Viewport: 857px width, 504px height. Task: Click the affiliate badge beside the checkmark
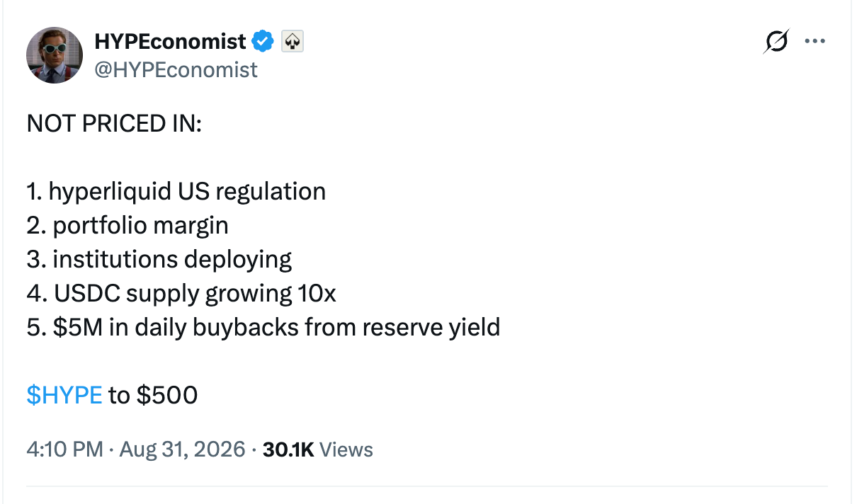293,42
